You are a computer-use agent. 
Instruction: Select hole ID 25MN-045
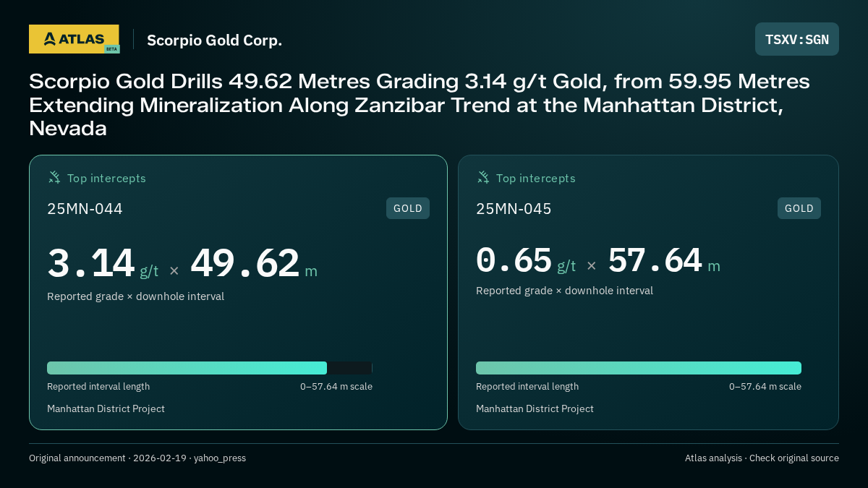tap(514, 209)
